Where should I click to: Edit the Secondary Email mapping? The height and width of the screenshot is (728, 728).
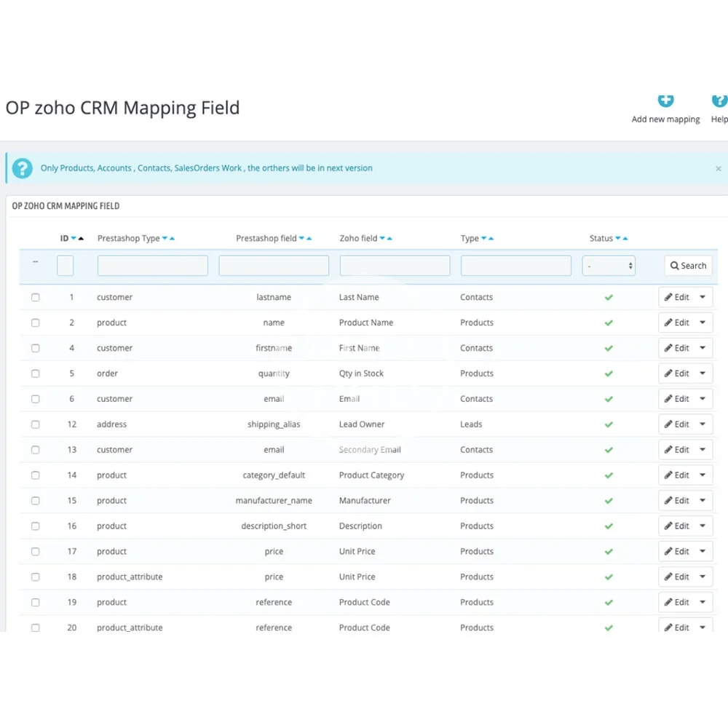click(x=676, y=450)
